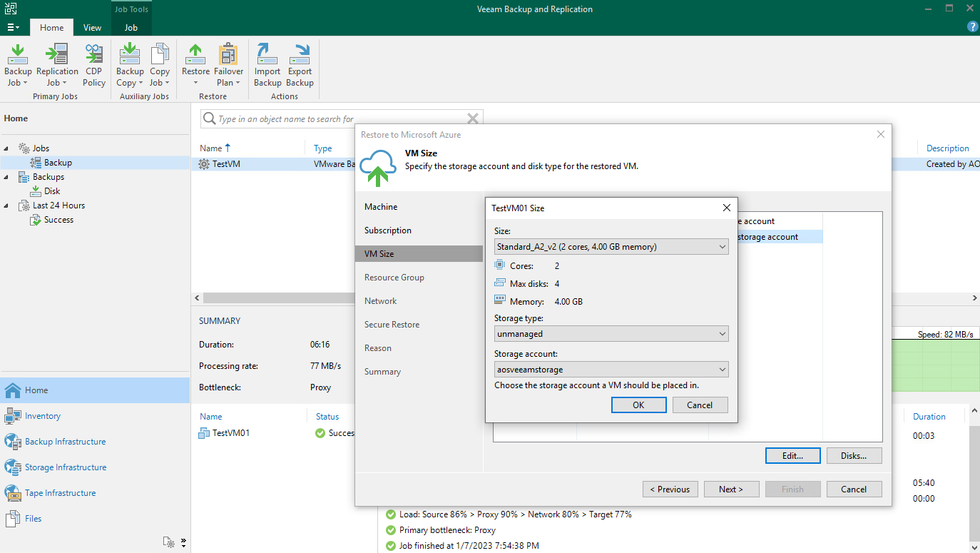Click the Edit... button
Image resolution: width=980 pixels, height=553 pixels.
pos(792,455)
